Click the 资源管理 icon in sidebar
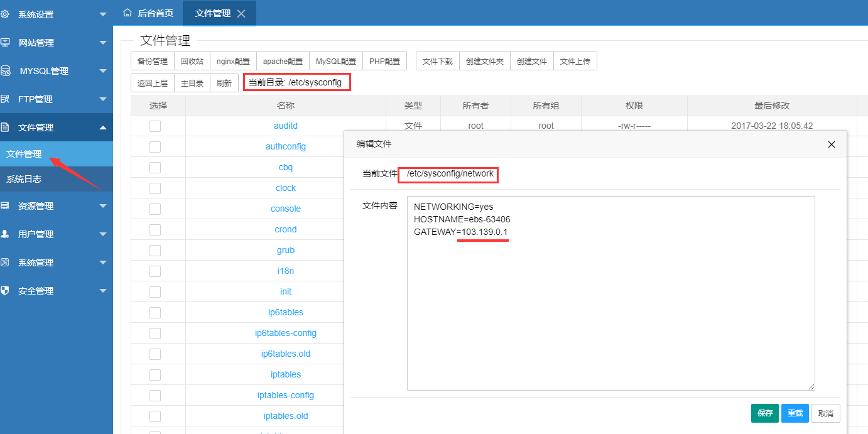868x434 pixels. [5, 206]
